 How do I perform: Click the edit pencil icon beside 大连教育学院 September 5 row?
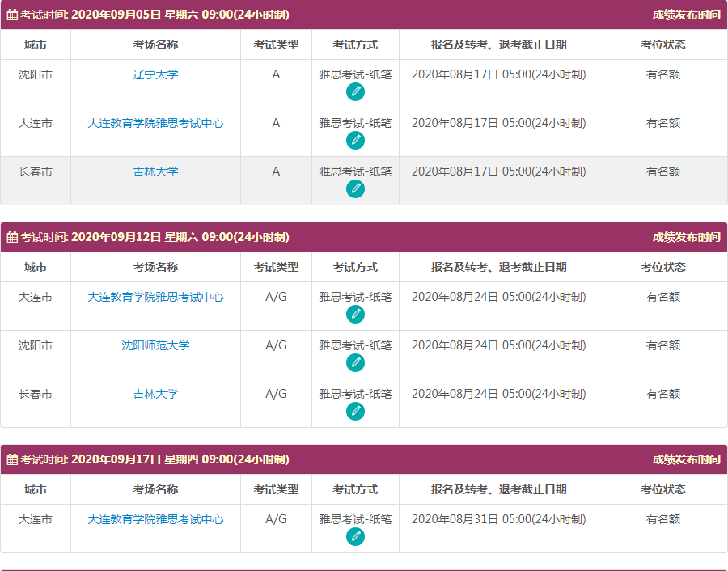pos(357,140)
